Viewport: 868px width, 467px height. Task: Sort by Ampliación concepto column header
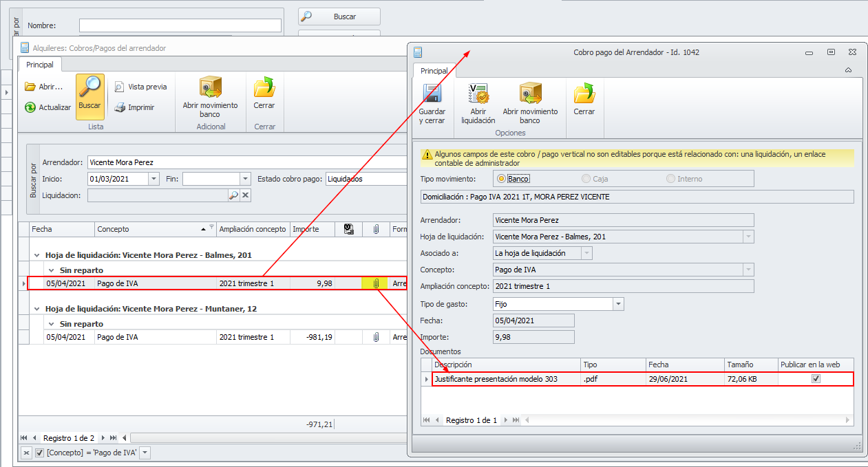point(253,229)
